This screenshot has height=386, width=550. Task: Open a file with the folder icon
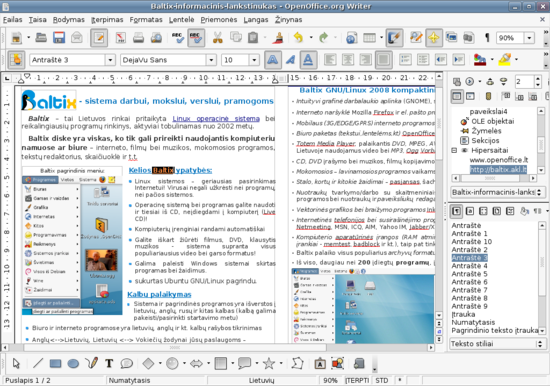tap(41, 38)
